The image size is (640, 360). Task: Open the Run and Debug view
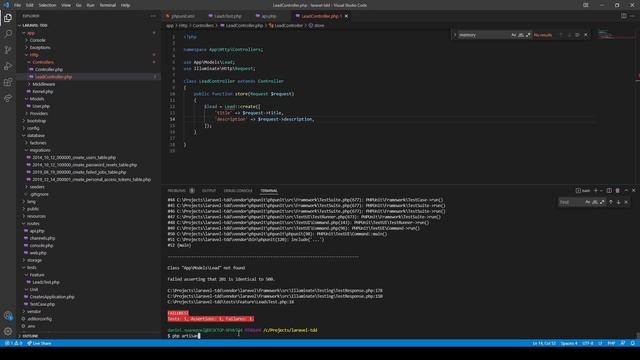click(8, 66)
